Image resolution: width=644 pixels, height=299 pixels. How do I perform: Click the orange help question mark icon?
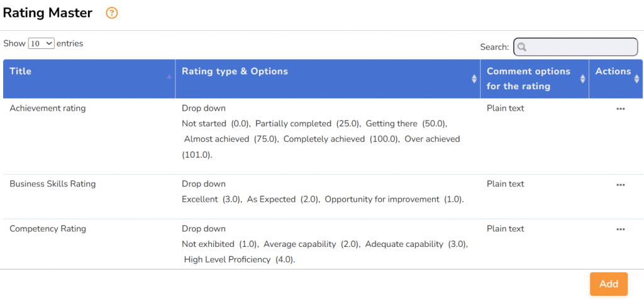click(112, 13)
